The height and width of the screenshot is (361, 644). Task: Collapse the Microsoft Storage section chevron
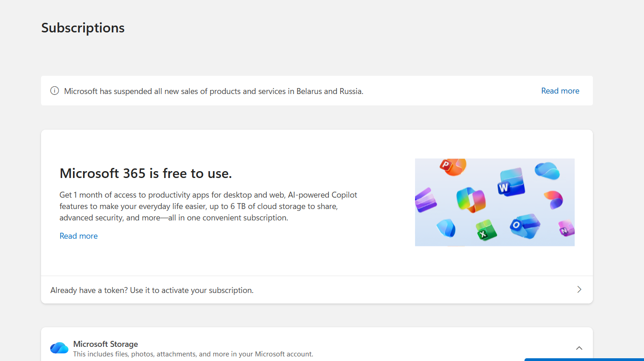579,348
